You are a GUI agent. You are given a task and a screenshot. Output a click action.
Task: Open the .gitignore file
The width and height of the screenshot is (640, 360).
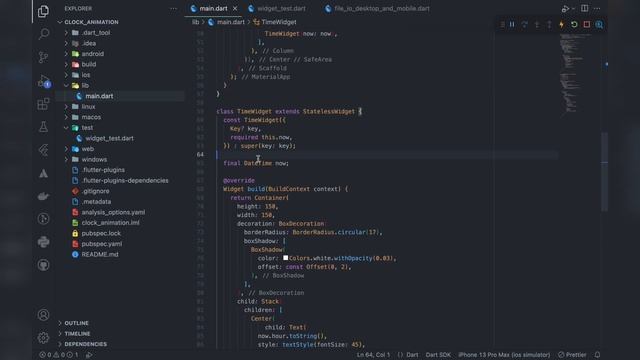point(95,191)
